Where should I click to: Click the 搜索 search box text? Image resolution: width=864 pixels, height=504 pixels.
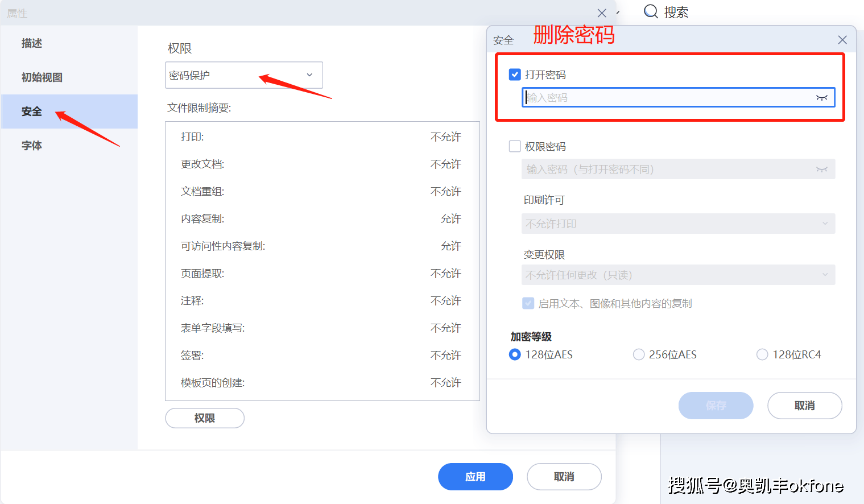[676, 12]
